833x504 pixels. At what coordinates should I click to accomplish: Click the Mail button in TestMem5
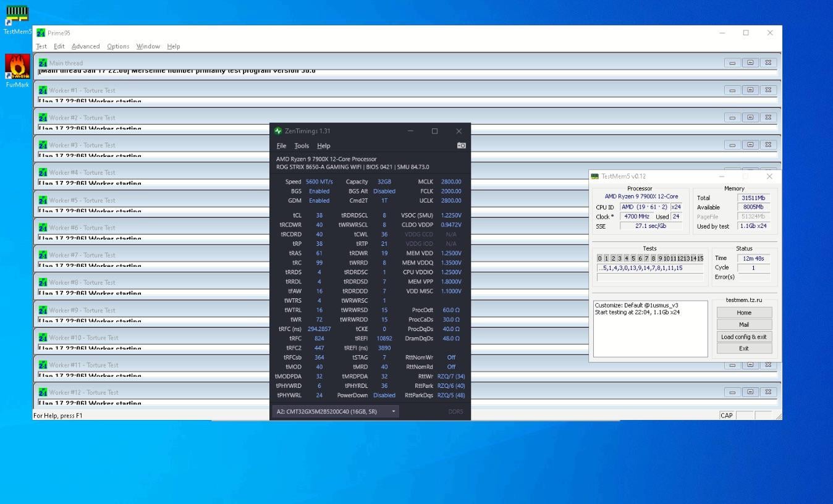pos(744,324)
